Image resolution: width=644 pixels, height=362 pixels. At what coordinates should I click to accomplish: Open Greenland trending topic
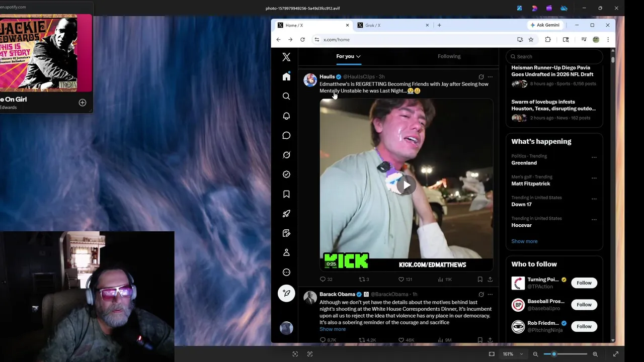(x=524, y=163)
